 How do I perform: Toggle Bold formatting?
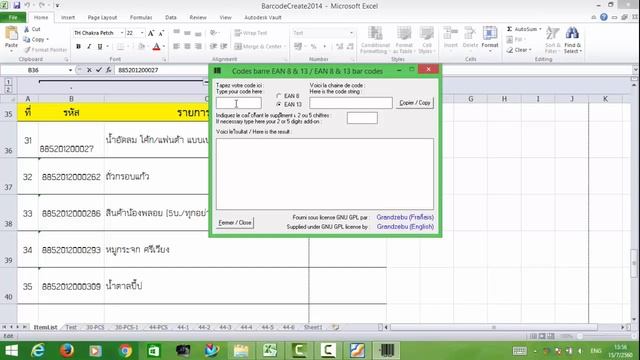point(78,47)
